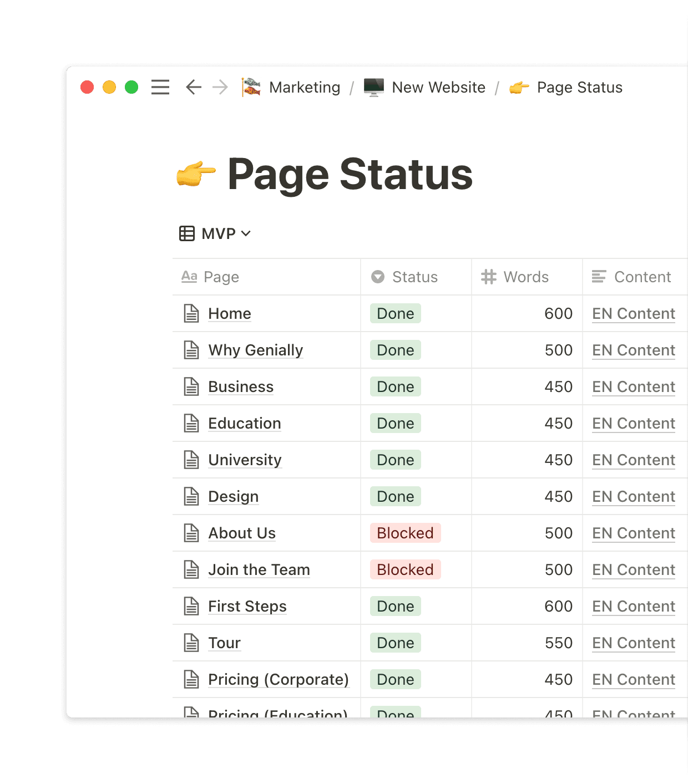This screenshot has height=784, width=688.
Task: Click the Content column header icon
Action: pyautogui.click(x=598, y=277)
